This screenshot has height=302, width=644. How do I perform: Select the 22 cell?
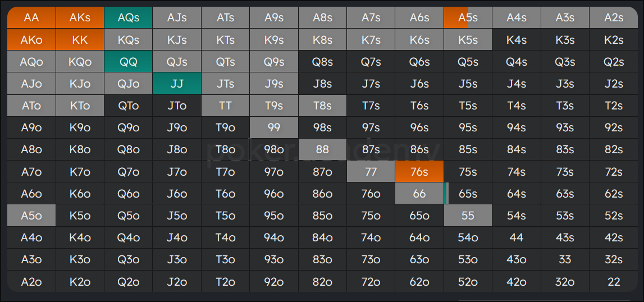(614, 281)
